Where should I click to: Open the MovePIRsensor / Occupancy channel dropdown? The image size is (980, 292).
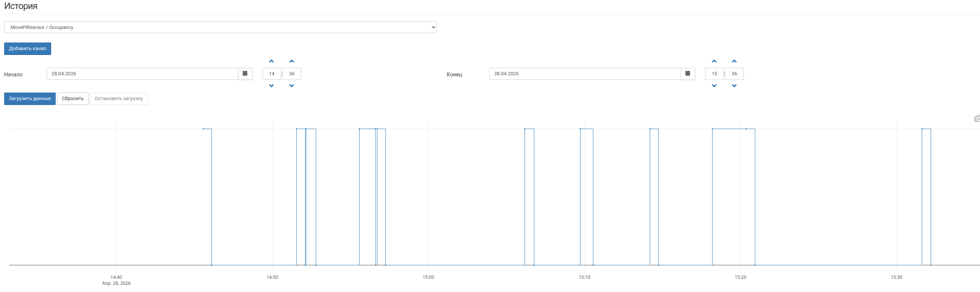point(220,27)
